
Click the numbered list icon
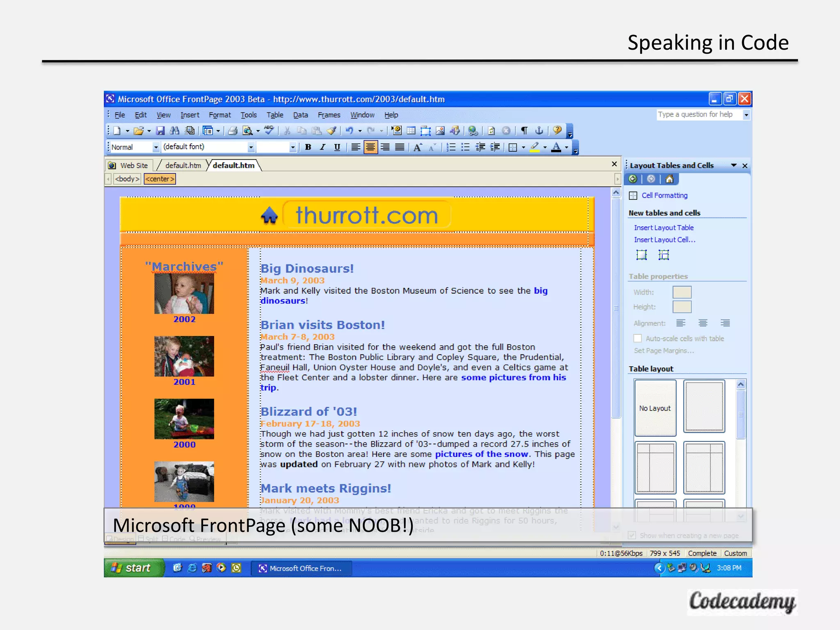coord(451,147)
